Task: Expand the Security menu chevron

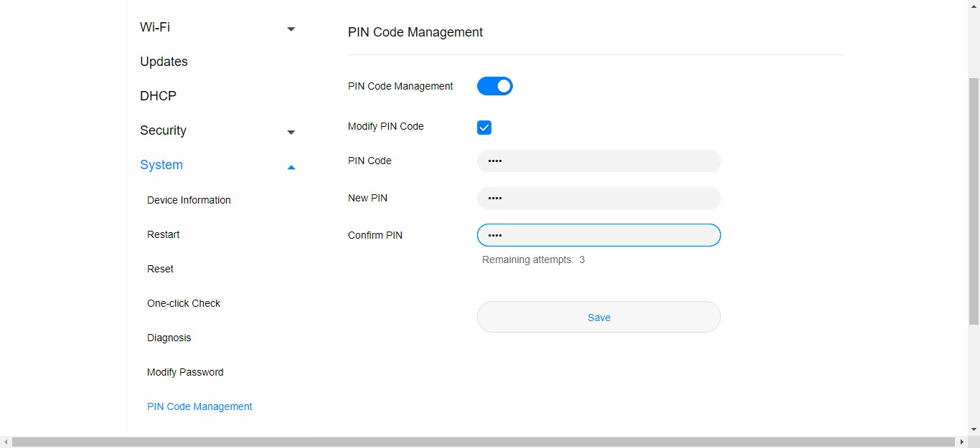Action: tap(291, 132)
